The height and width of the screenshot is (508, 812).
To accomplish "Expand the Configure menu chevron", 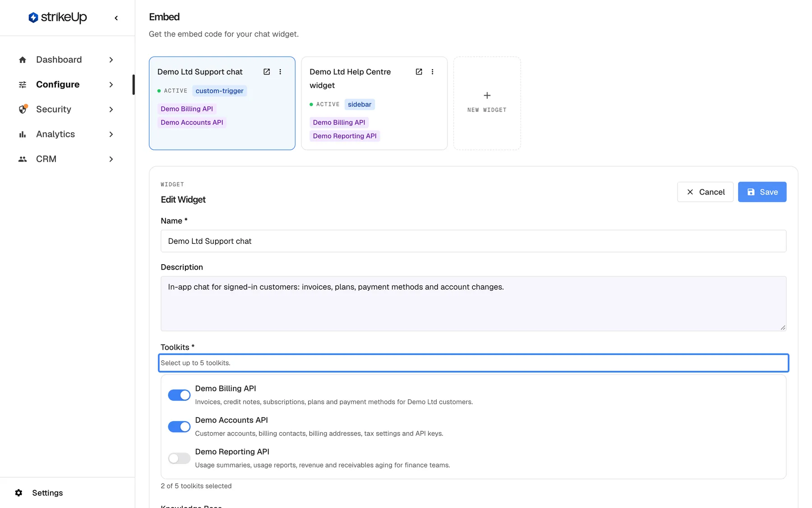I will 111,84.
